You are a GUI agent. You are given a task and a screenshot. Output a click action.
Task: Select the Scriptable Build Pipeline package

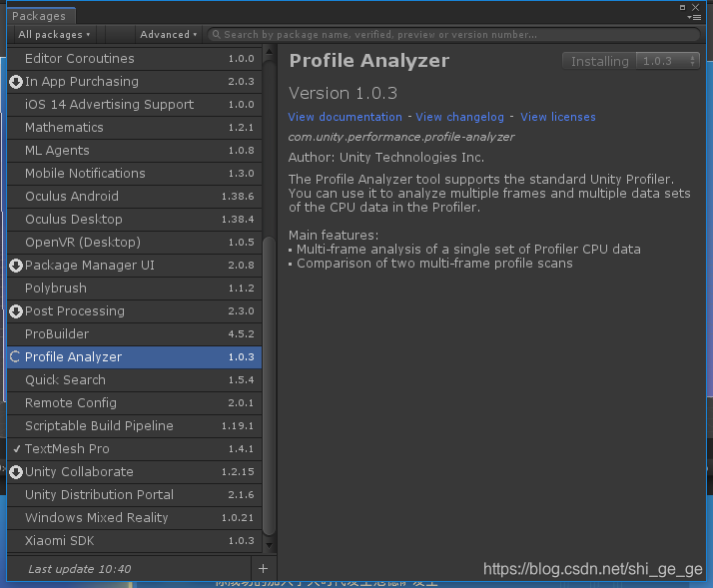pos(135,426)
